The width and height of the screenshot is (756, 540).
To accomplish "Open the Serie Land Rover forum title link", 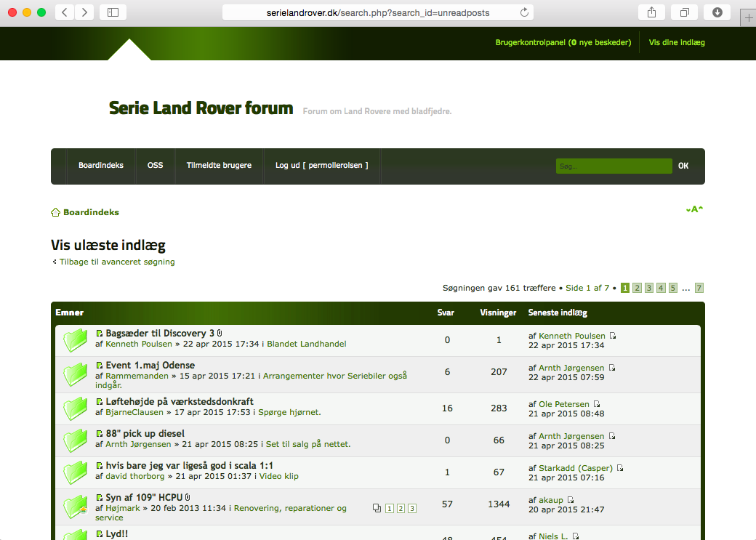I will [x=201, y=108].
